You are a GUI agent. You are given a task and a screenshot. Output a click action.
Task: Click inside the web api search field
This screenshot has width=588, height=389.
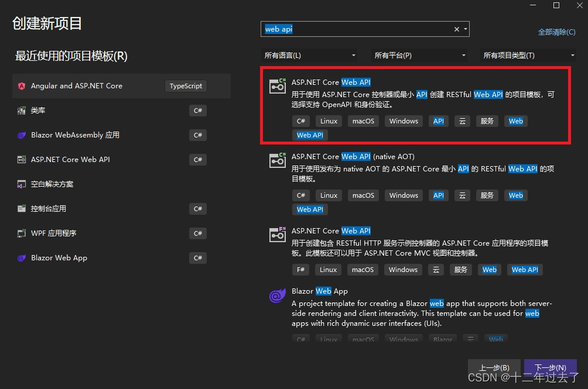[351, 29]
